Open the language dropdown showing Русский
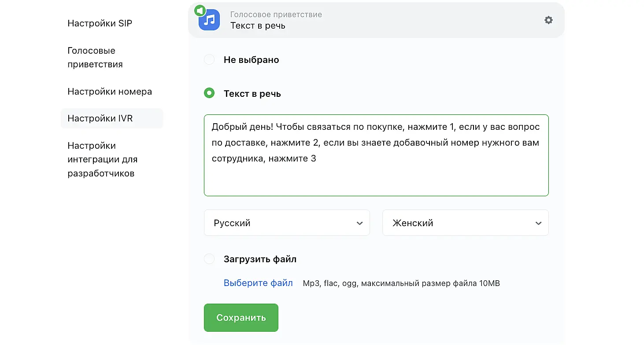Screen dimensions: 644x352 click(x=286, y=223)
